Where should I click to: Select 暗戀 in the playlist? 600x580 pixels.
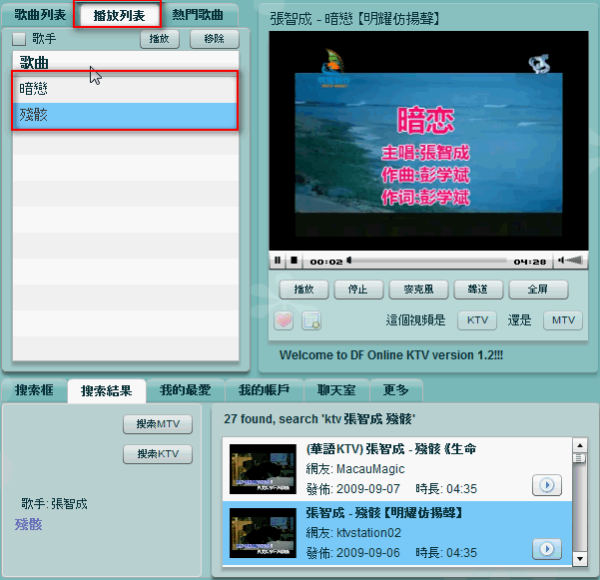point(126,89)
